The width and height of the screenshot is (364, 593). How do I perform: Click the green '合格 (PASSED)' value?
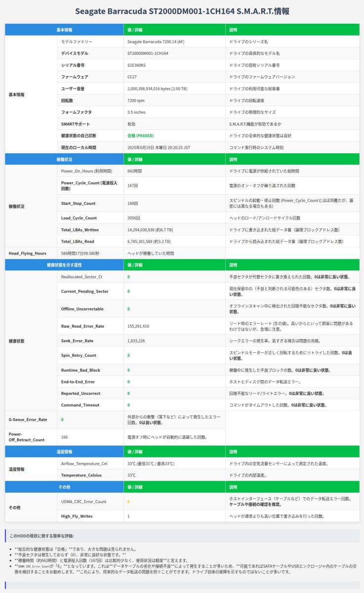coord(141,135)
